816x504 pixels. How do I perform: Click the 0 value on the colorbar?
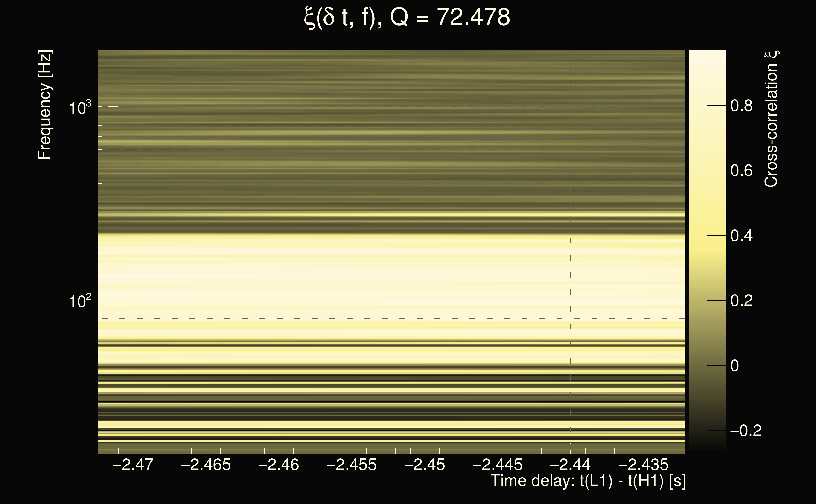coord(735,366)
